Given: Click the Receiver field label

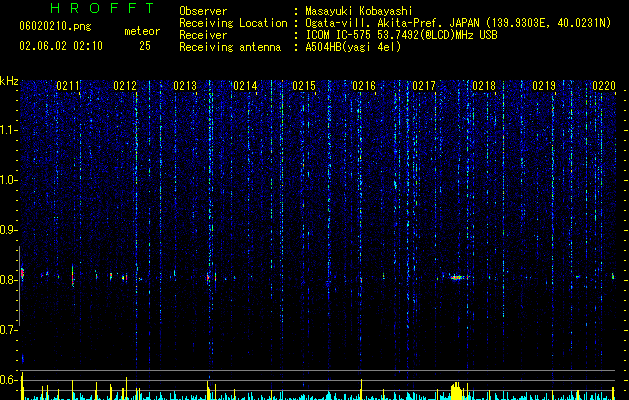Looking at the screenshot, I should point(203,35).
